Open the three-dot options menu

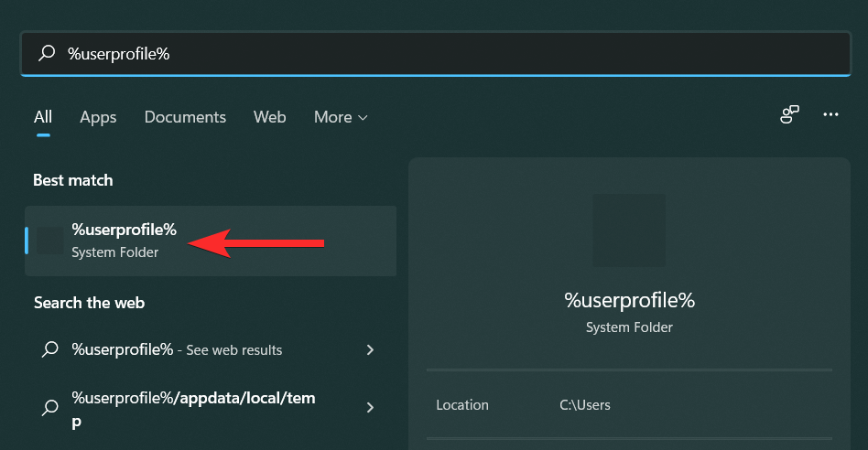pos(831,115)
